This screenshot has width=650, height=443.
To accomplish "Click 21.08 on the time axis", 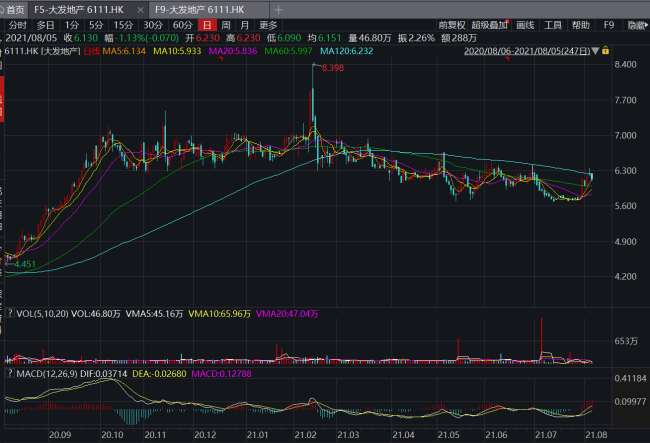I will pos(596,435).
